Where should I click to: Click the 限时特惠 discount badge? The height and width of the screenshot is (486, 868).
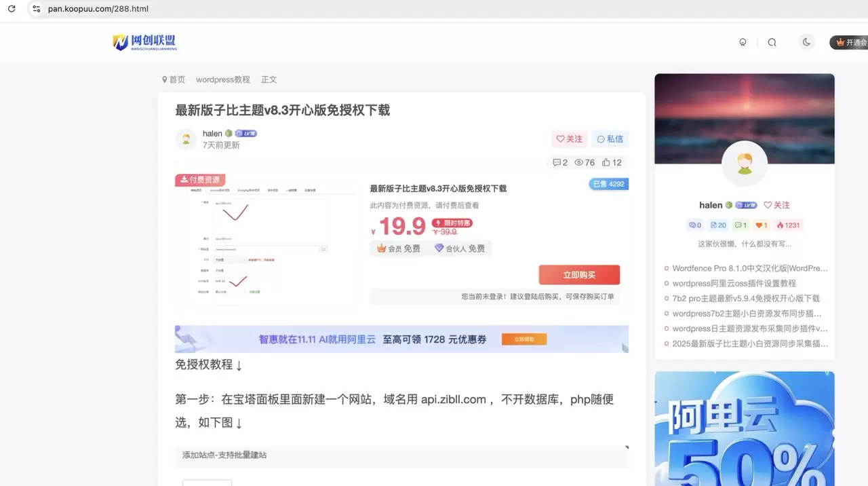452,223
